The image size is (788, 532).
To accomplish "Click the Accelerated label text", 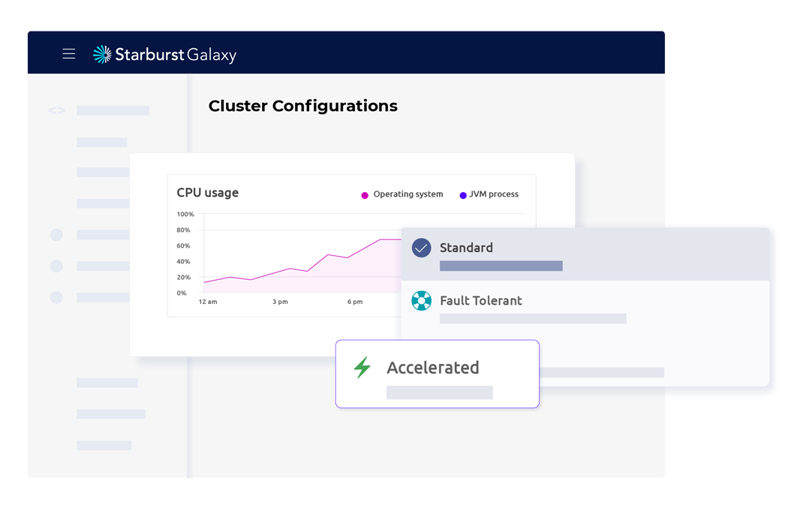I will pyautogui.click(x=433, y=368).
